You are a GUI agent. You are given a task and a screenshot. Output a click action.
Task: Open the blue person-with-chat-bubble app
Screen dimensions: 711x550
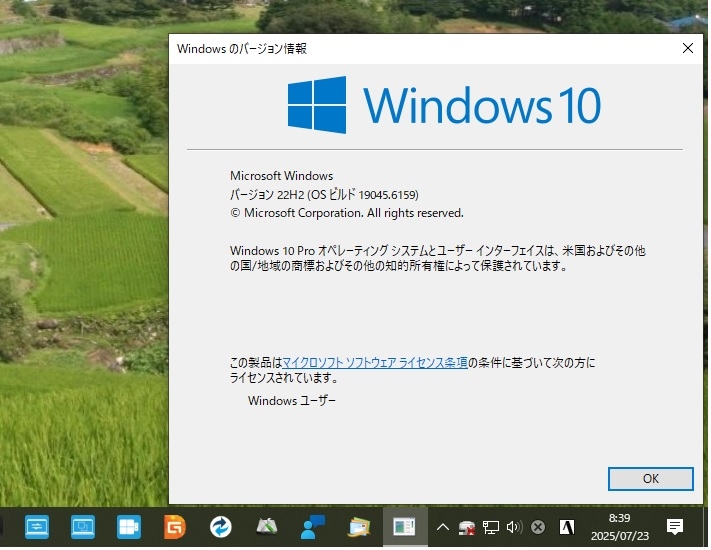[x=313, y=527]
